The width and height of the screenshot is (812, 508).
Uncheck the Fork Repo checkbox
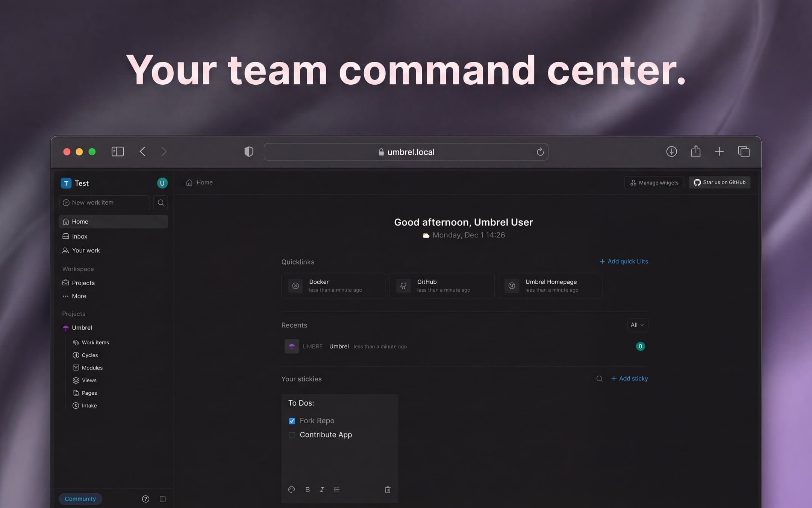point(292,421)
